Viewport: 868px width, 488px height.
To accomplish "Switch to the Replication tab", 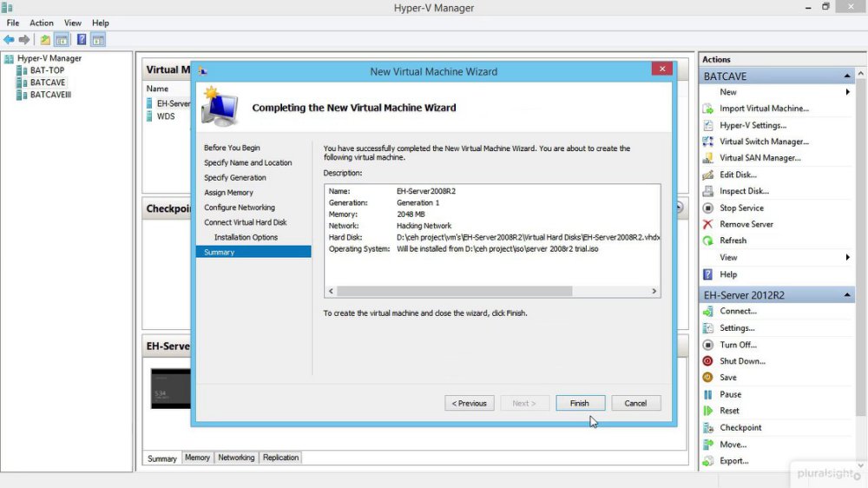I will [280, 458].
